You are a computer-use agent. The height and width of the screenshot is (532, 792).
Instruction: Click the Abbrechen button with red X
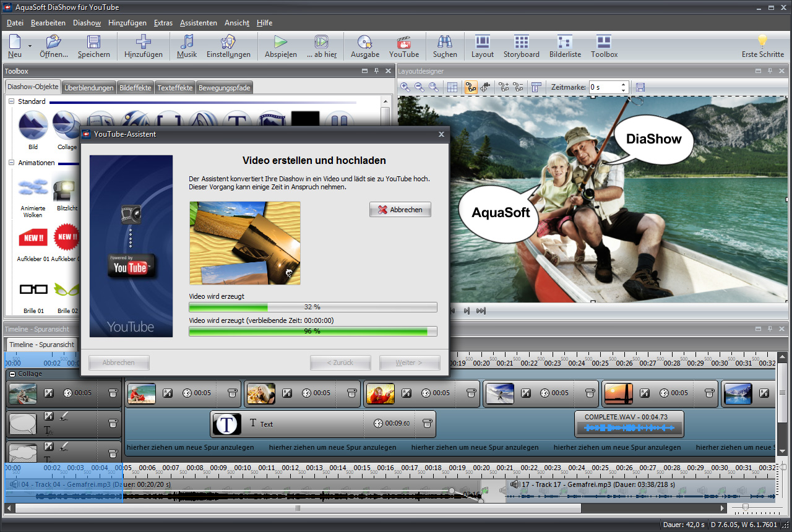click(400, 210)
